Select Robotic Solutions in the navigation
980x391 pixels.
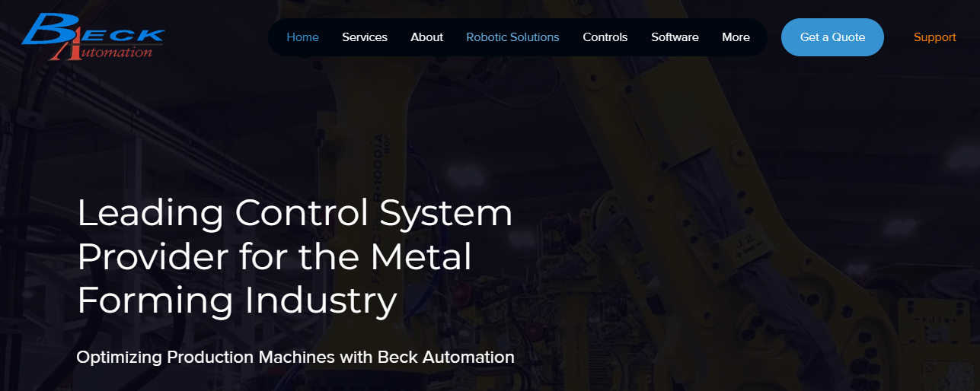tap(512, 37)
